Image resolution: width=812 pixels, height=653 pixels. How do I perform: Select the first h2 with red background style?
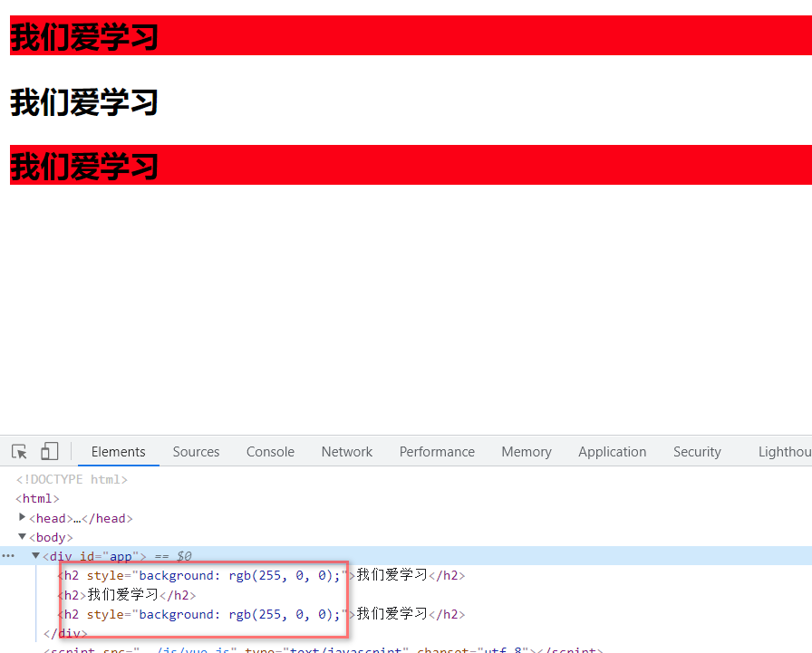click(x=261, y=575)
